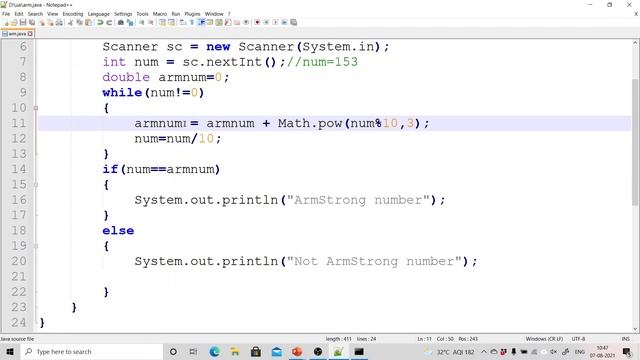
Task: Open the Search menu
Action: [x=35, y=14]
